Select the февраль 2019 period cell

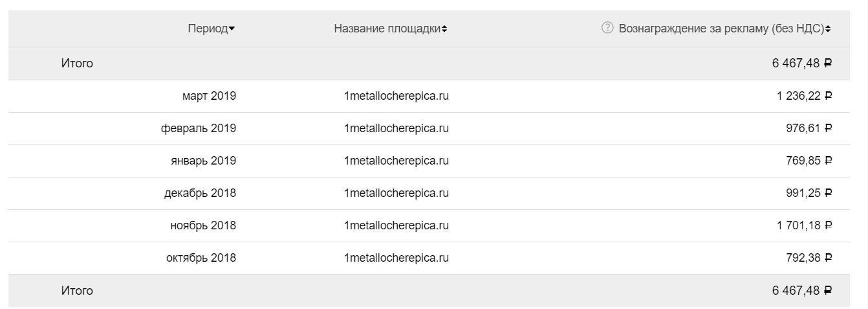pyautogui.click(x=199, y=128)
